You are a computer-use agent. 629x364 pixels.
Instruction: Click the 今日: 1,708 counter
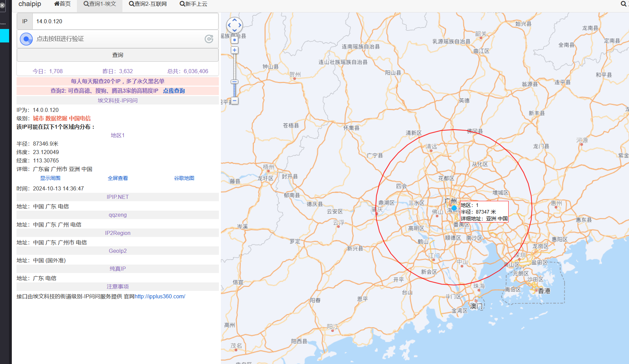pyautogui.click(x=48, y=71)
